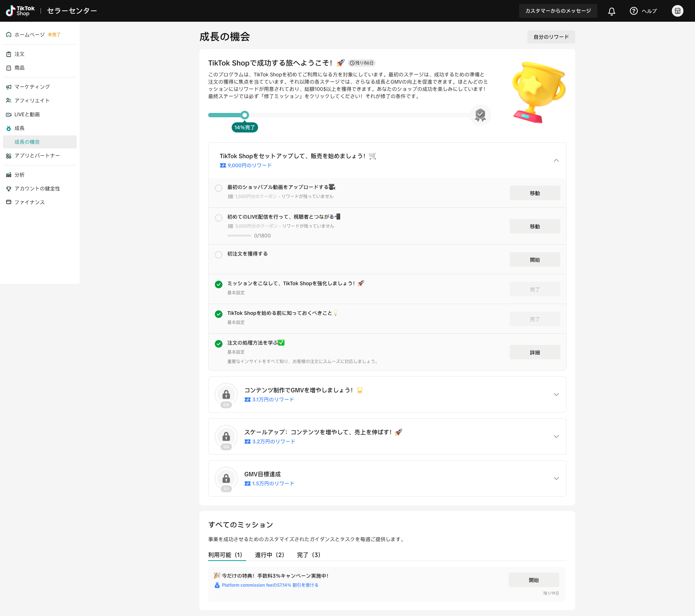This screenshot has height=616, width=695.
Task: Expand the コンテンツ制作でGMVを増やしましょう section
Action: point(556,395)
